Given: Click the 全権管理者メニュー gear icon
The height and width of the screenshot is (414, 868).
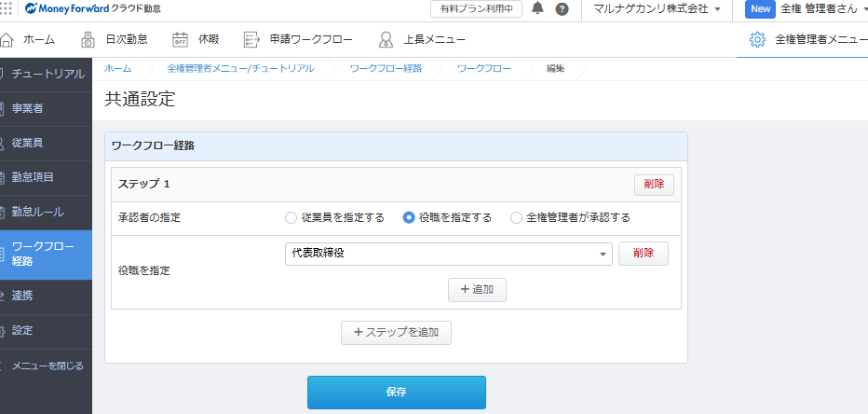Looking at the screenshot, I should [x=757, y=39].
